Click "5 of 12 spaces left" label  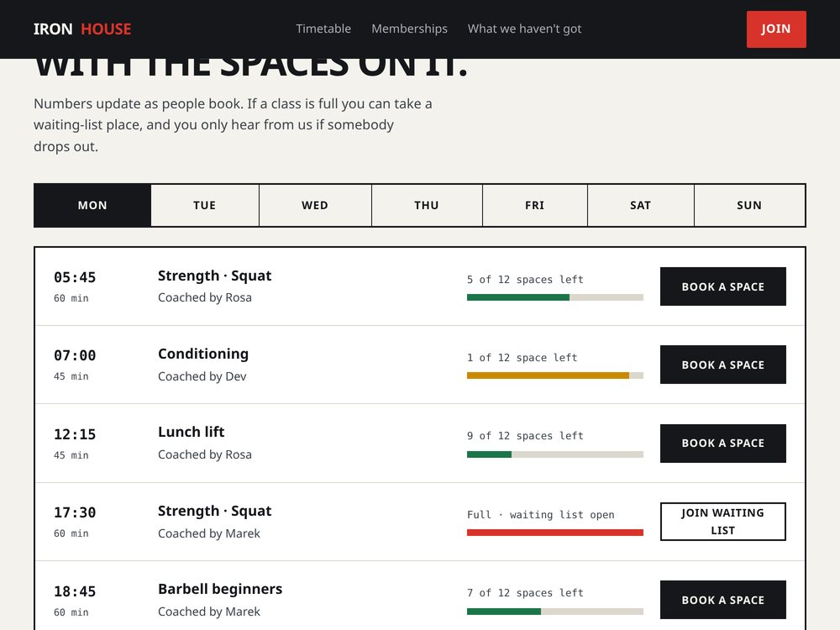525,280
